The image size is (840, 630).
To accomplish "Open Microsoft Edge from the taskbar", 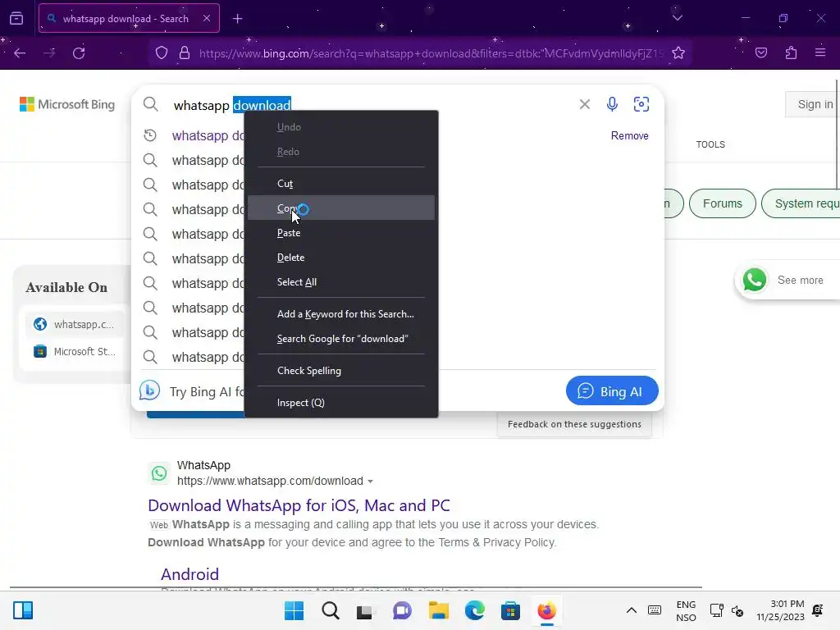I will click(x=475, y=610).
